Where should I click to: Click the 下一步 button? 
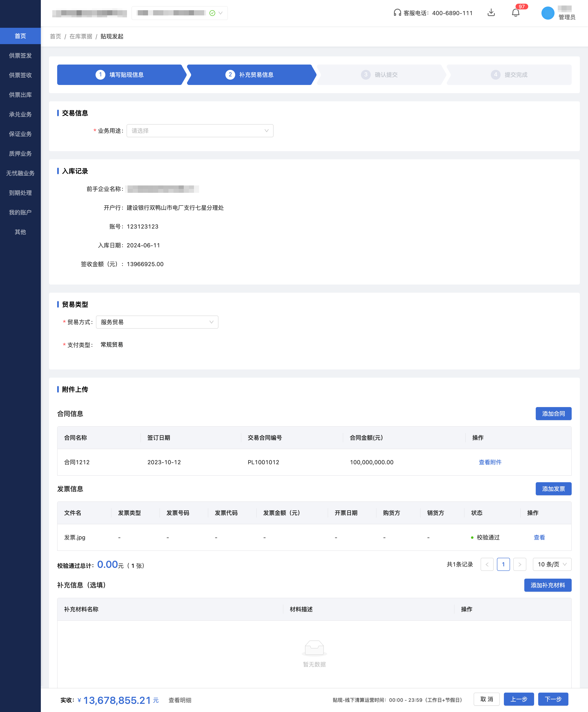tap(553, 699)
